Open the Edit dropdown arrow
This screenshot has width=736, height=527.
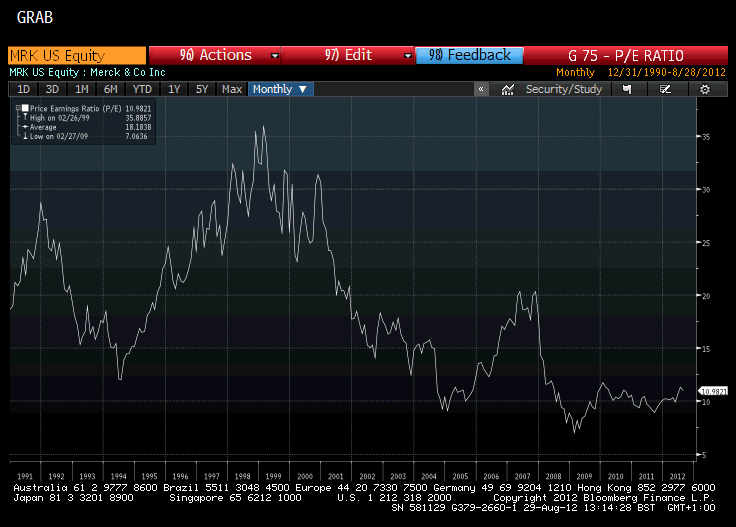coord(407,56)
